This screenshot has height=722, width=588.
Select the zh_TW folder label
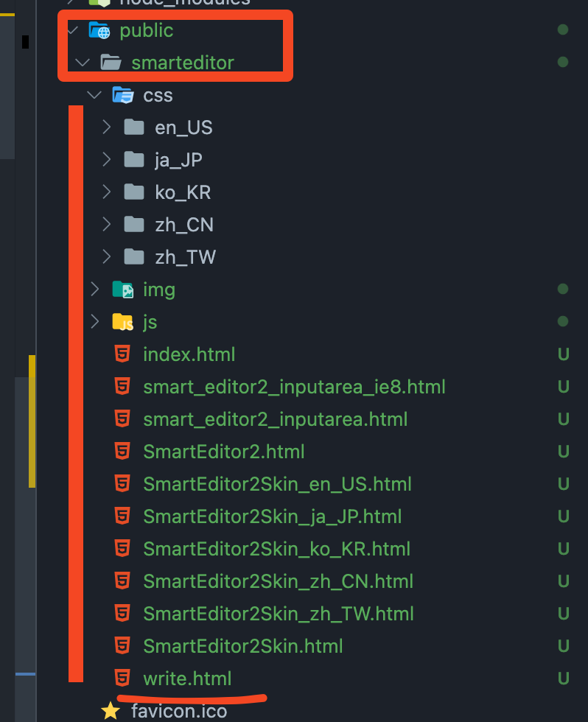pos(185,257)
